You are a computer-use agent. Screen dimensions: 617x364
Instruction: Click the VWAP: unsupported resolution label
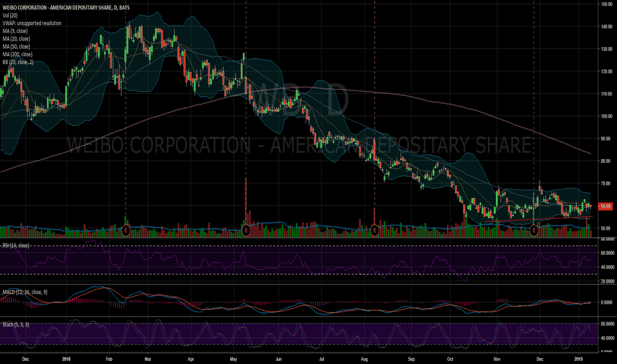point(32,23)
